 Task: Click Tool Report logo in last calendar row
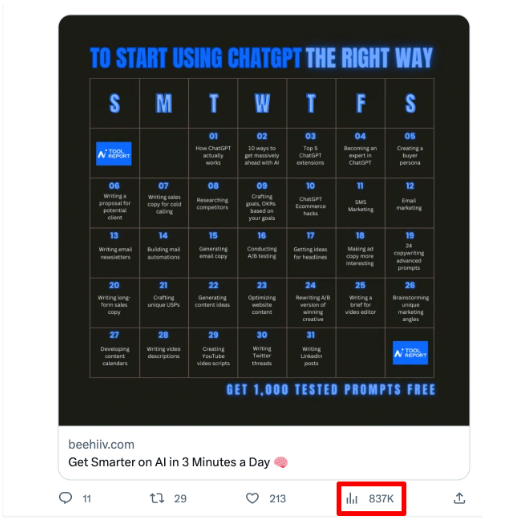[410, 353]
